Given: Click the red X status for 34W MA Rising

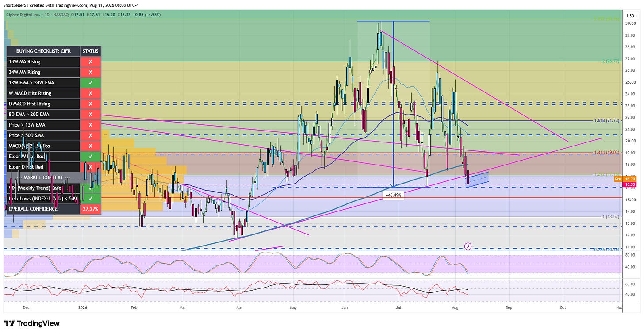Looking at the screenshot, I should click(91, 72).
